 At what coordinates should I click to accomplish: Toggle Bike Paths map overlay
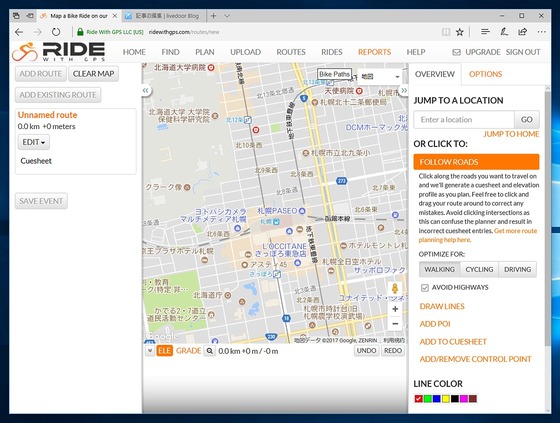334,74
